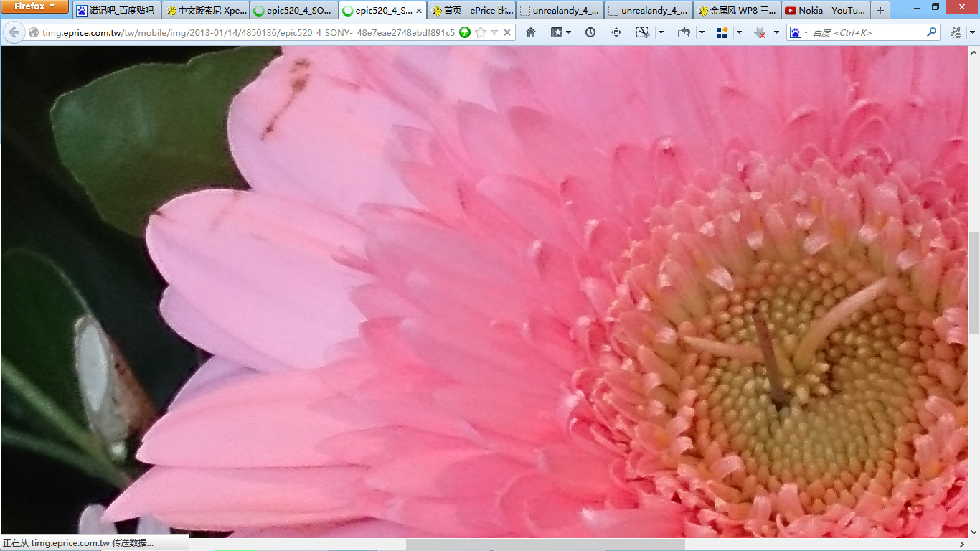
Task: Click the green go arrow in address bar
Action: (x=465, y=32)
